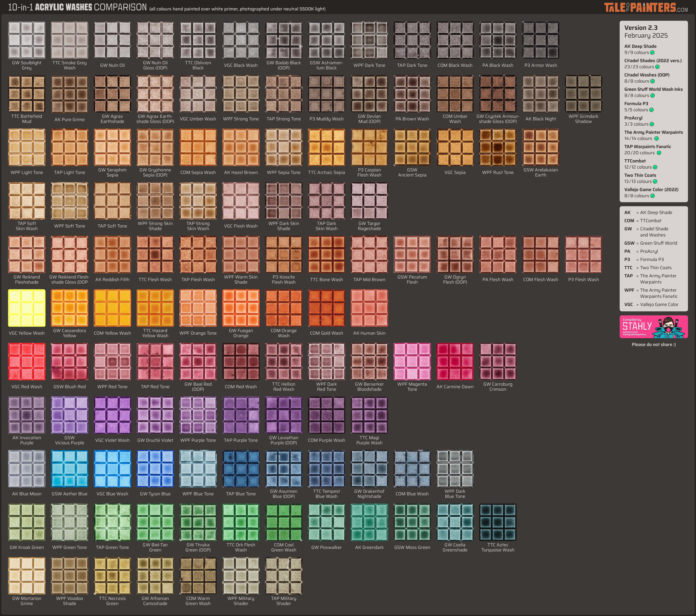Click the WPF Dark Blue Tone swatch

[455, 469]
